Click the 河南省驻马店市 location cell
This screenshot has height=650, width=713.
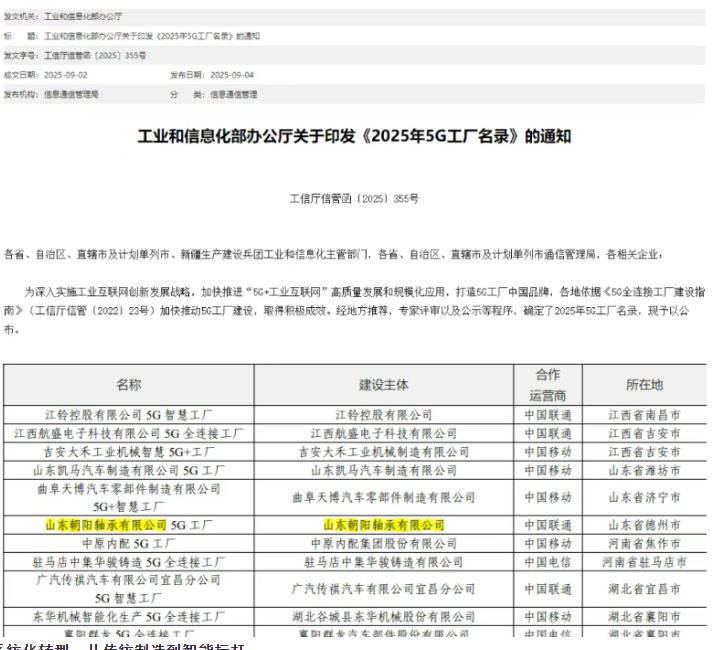(644, 562)
